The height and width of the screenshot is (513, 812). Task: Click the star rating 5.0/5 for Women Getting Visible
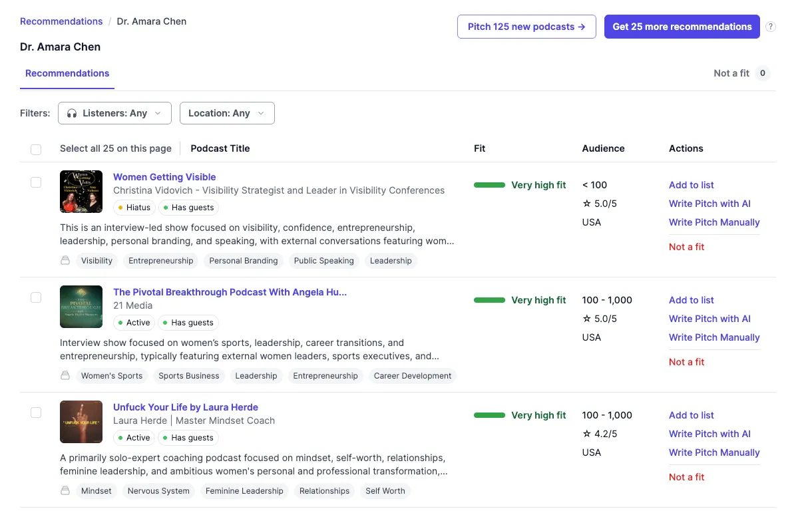(x=600, y=204)
